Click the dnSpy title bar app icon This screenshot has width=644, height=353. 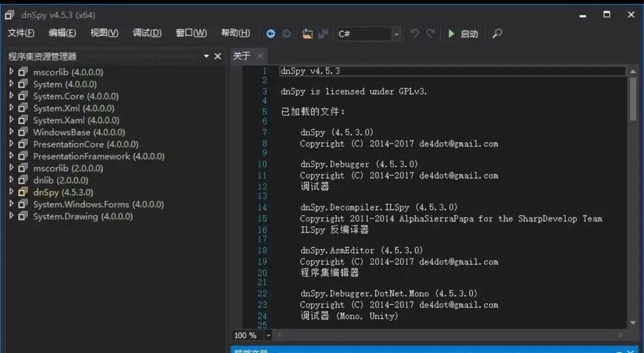click(9, 15)
